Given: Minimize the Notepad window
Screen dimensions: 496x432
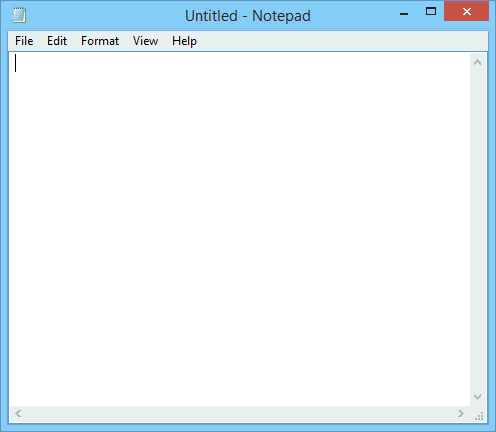Looking at the screenshot, I should pos(404,14).
